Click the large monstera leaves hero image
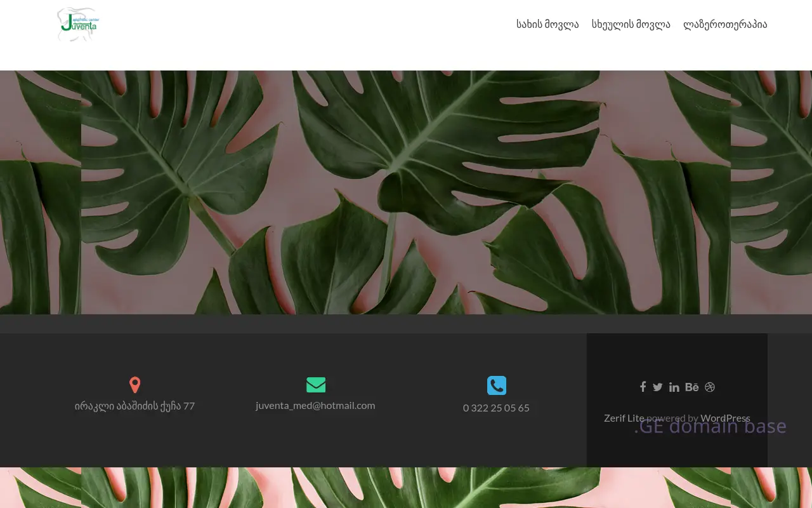812x508 pixels. (406, 192)
